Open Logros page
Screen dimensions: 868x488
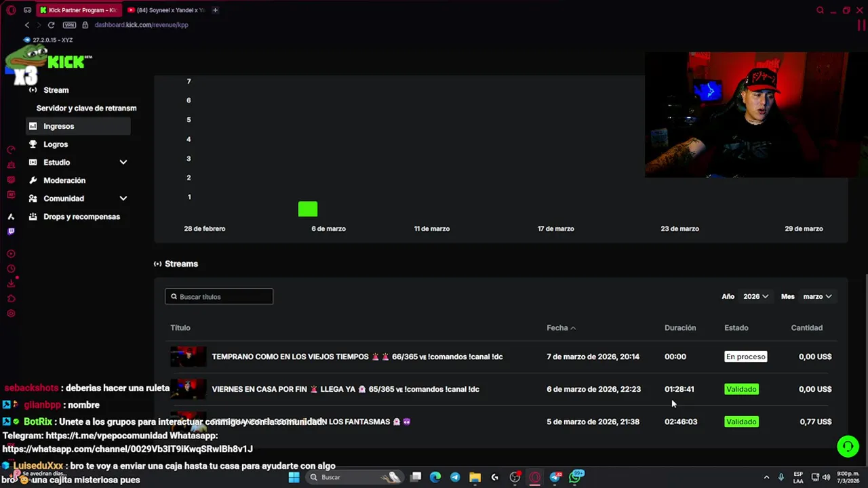click(x=56, y=144)
